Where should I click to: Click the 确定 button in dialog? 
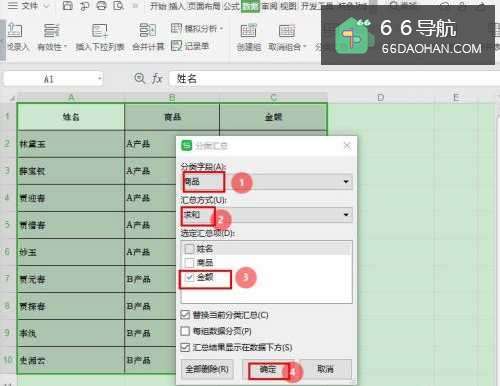(x=268, y=370)
